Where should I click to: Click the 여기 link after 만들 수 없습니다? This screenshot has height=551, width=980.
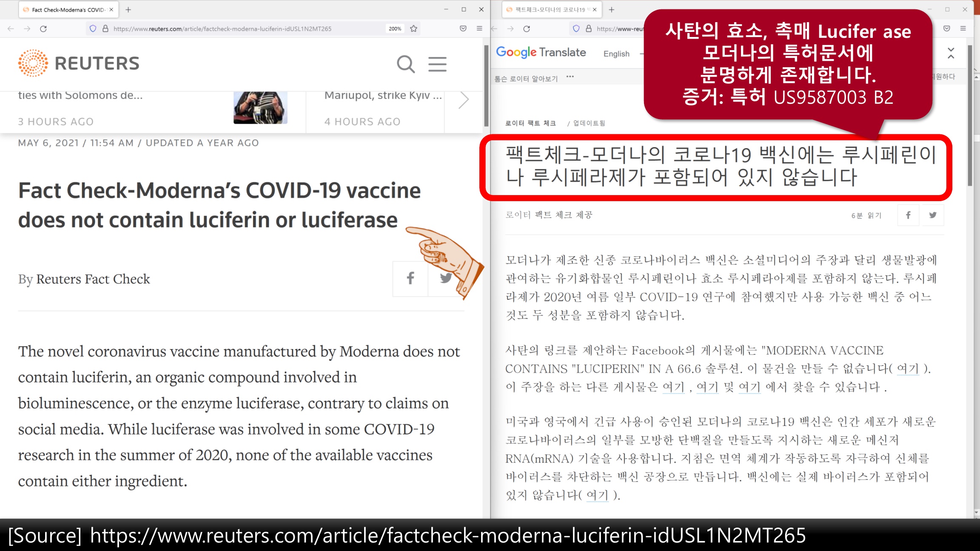tap(908, 369)
